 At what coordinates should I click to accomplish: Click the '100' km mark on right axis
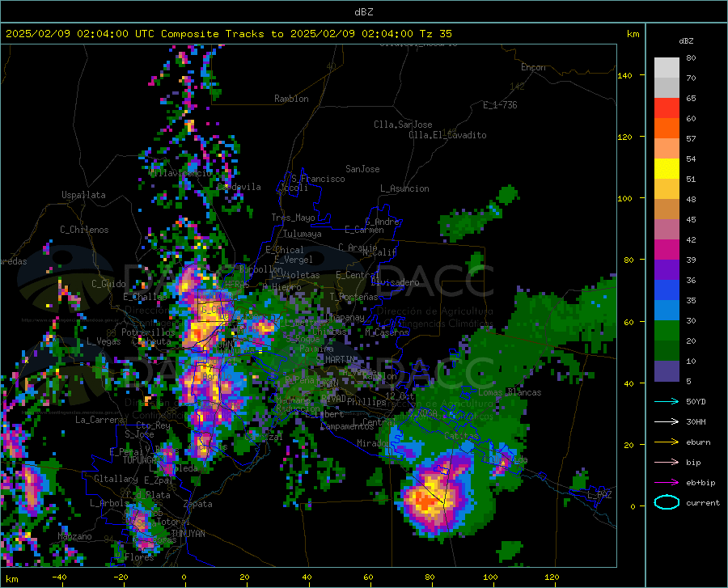click(x=624, y=198)
